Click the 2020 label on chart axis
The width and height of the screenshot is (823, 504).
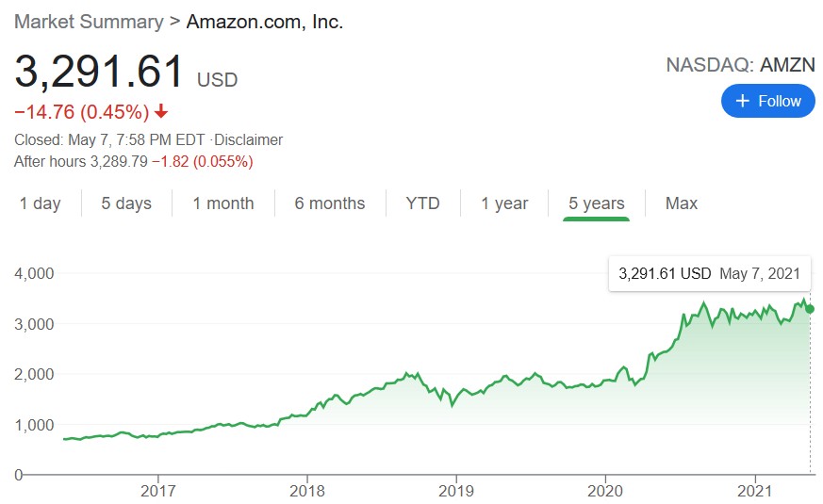[x=605, y=491]
